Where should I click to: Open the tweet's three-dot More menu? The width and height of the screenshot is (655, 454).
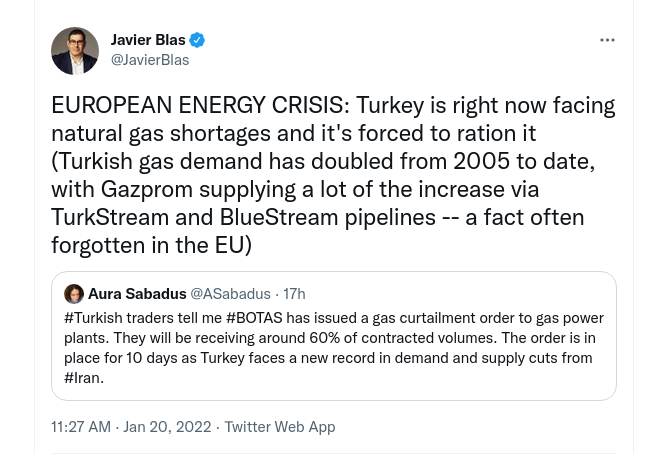pos(607,40)
